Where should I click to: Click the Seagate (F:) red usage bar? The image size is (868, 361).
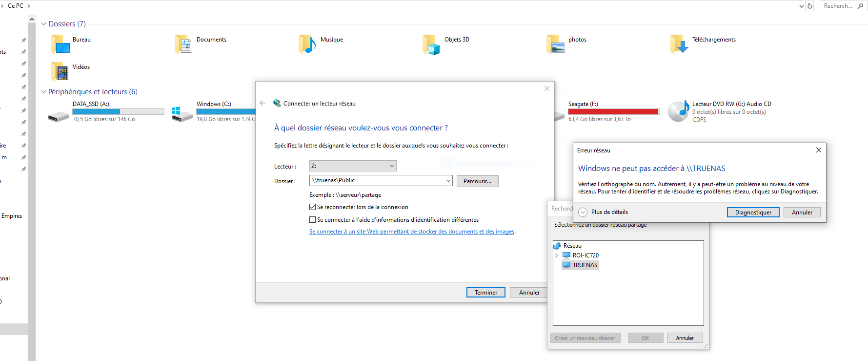click(x=613, y=112)
